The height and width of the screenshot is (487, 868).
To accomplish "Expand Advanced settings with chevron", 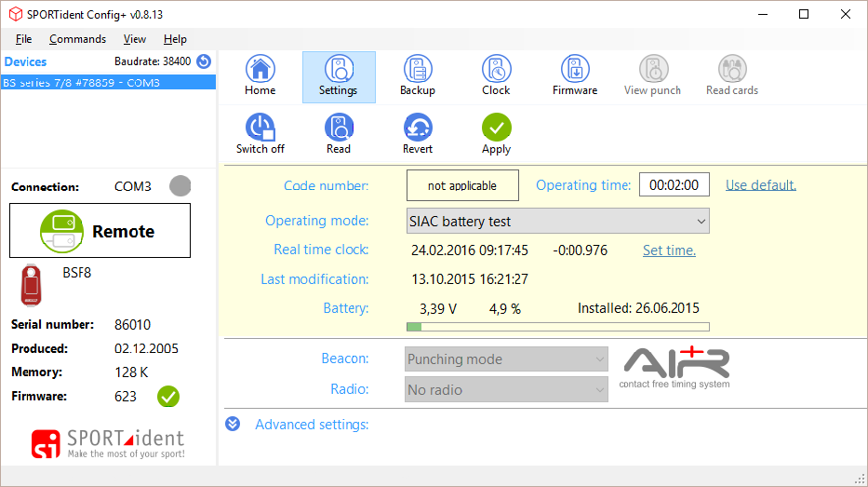I will coord(233,425).
